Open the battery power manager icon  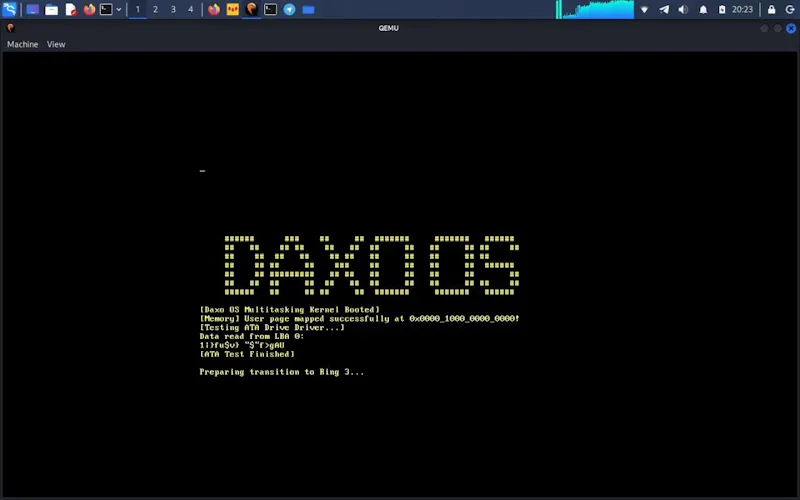722,9
